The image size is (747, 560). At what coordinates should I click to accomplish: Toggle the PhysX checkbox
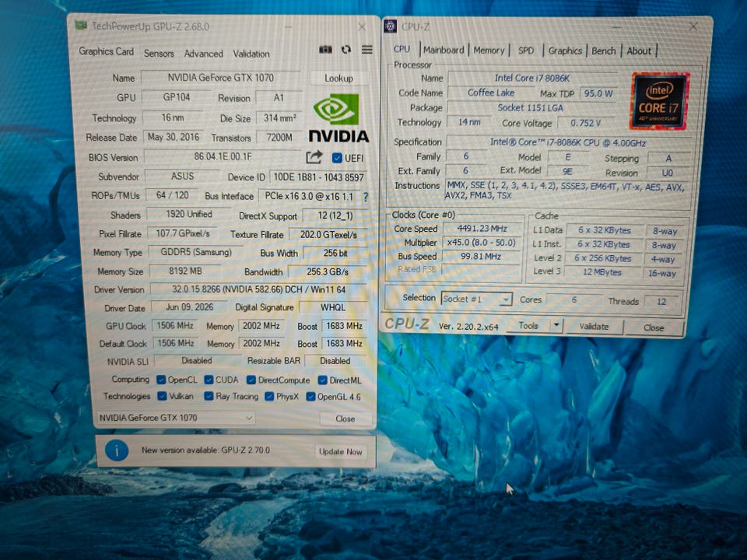click(x=269, y=396)
